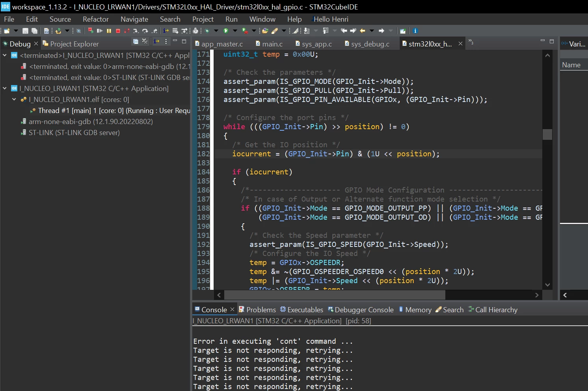Screen dimensions: 588x391
Task: Collapse the terminated I_NUCLEO_LRWAN1 launch node
Action: coord(5,55)
